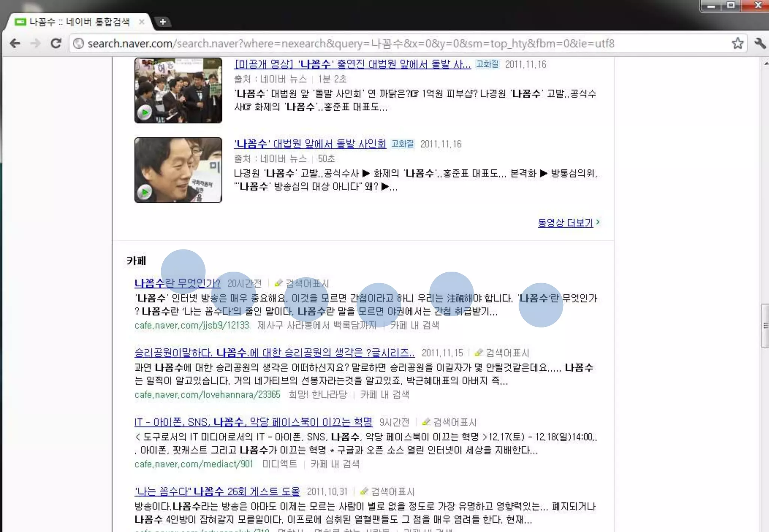Click 검색어표시 next to 20시간전
Viewport: 769px width, 532px height.
click(306, 284)
